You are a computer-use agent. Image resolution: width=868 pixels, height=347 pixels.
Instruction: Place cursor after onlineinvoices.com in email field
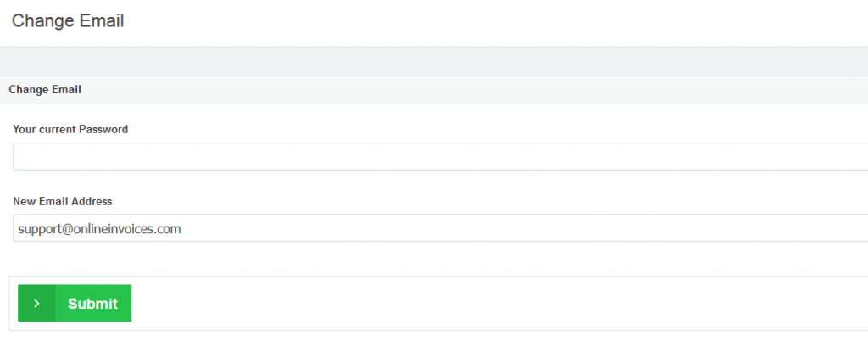point(182,229)
